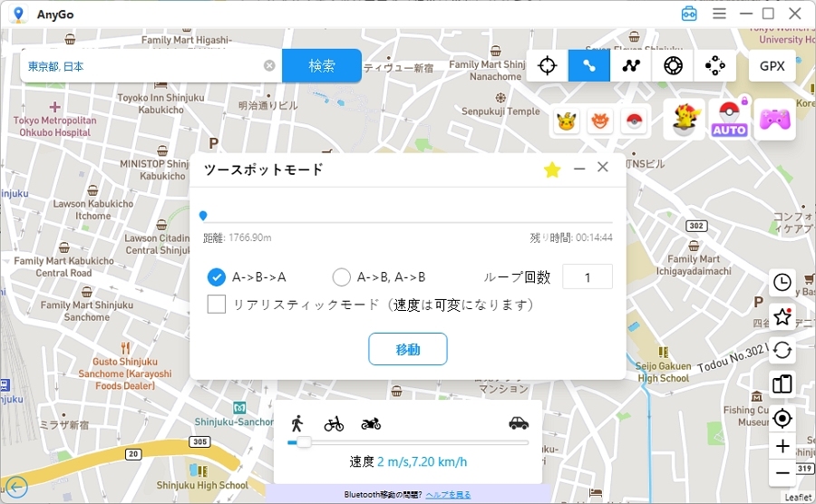Select the A->B->A radio option
The width and height of the screenshot is (816, 504).
(217, 277)
